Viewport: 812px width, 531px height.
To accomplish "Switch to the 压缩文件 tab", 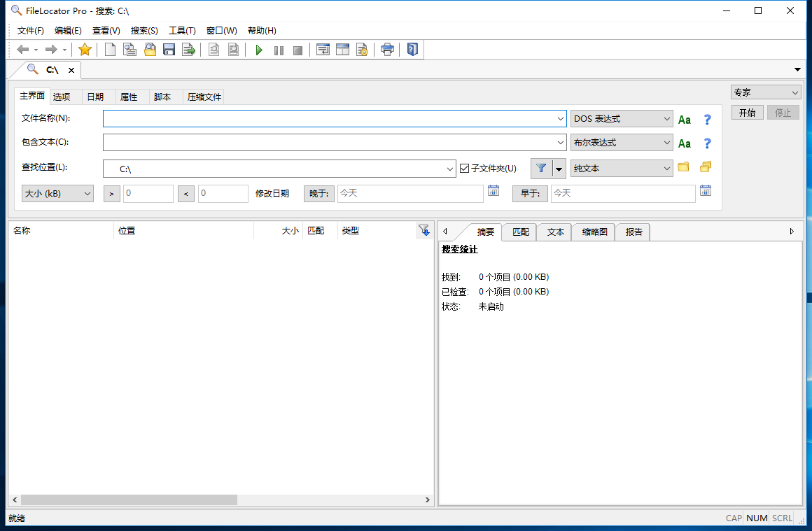I will click(x=204, y=97).
